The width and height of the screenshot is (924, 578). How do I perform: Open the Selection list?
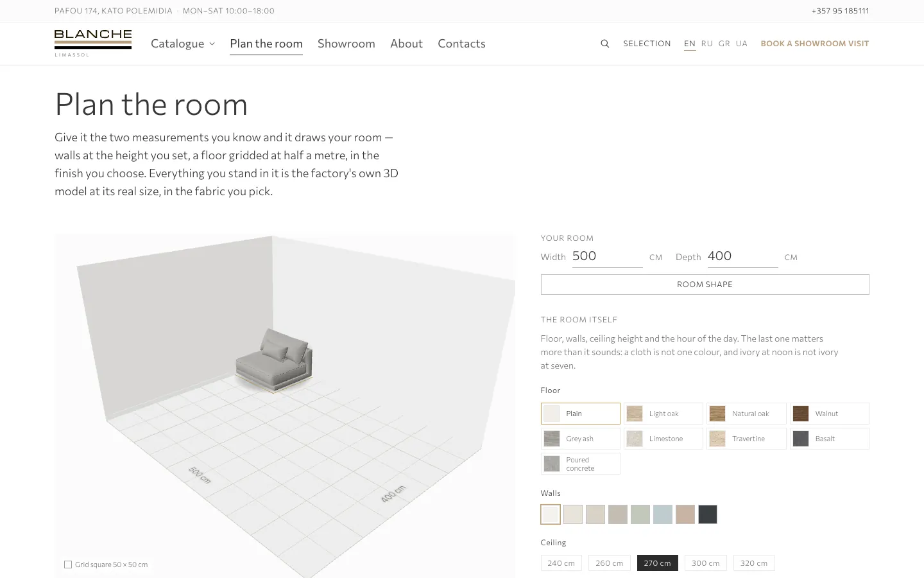click(x=647, y=44)
